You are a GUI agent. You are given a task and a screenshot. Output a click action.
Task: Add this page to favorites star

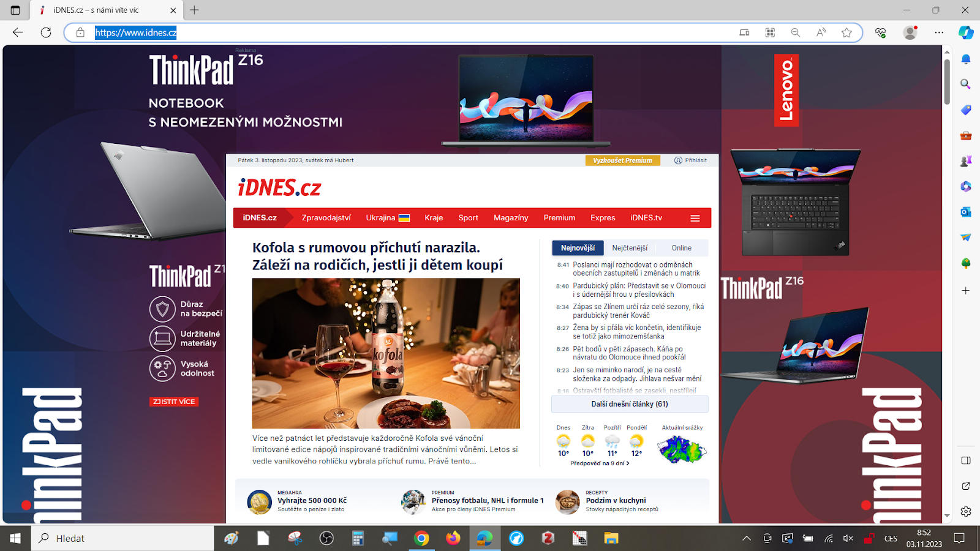(846, 32)
